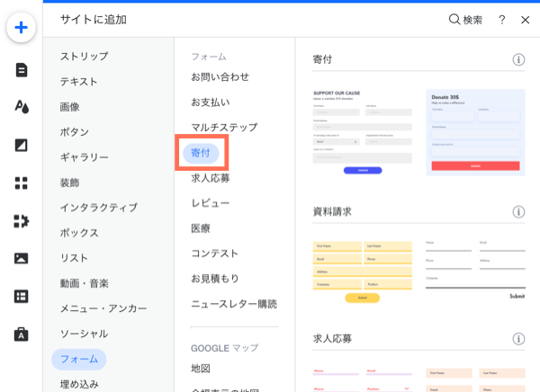Open the Ascend business briefcase icon

22,334
